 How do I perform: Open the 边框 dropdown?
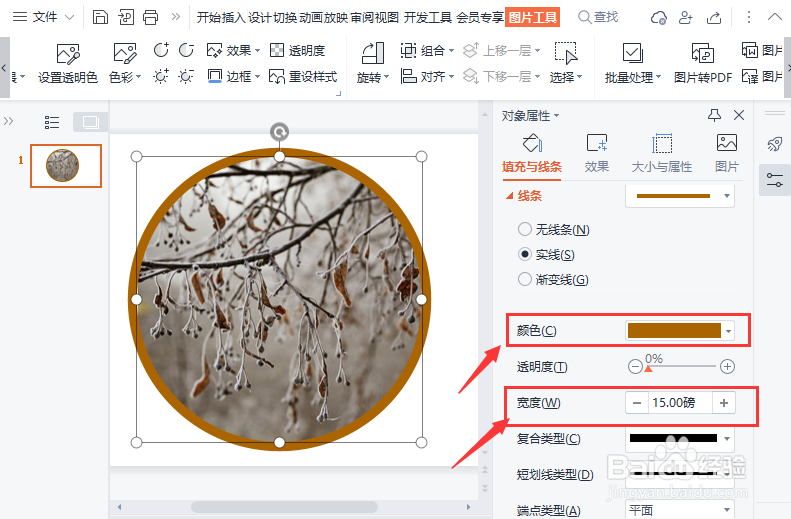233,77
